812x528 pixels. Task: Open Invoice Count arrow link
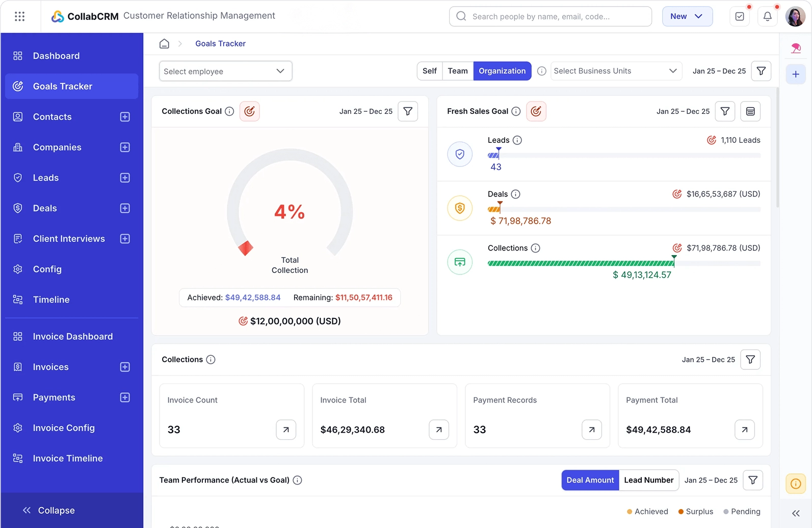tap(286, 430)
